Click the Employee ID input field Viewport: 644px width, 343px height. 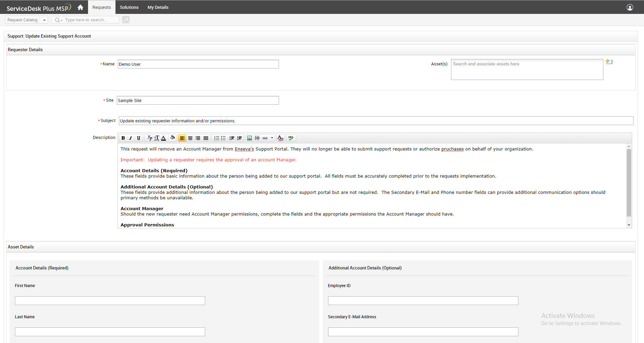point(423,301)
